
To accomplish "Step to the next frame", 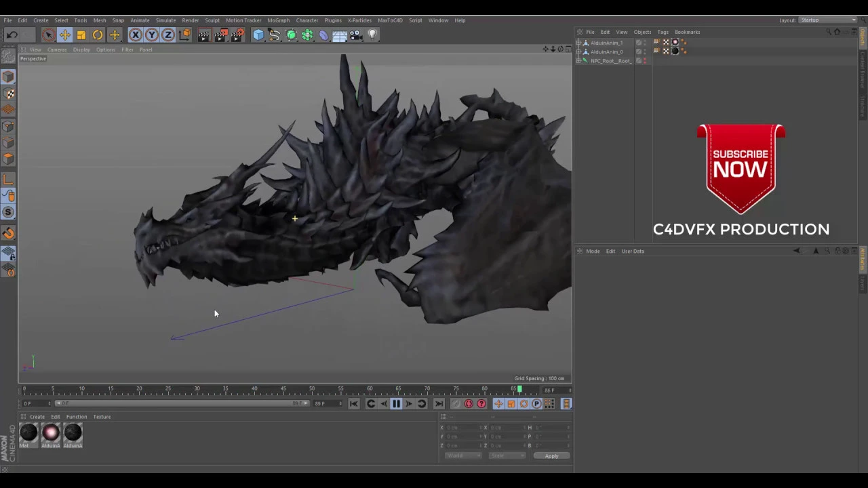I will [409, 404].
